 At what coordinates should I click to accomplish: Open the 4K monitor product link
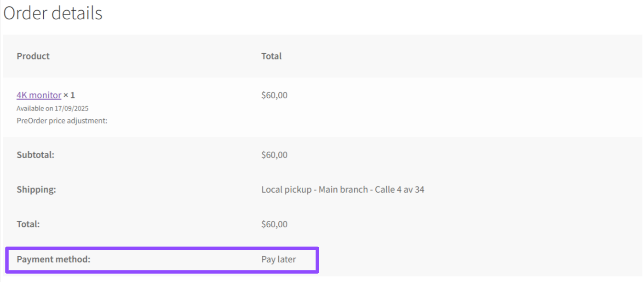coord(39,95)
